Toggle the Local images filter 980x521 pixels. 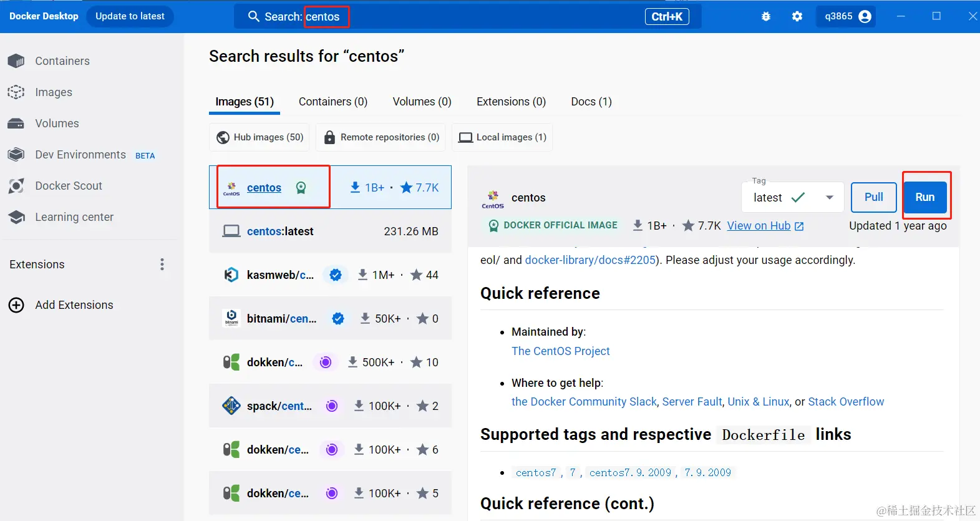tap(502, 137)
